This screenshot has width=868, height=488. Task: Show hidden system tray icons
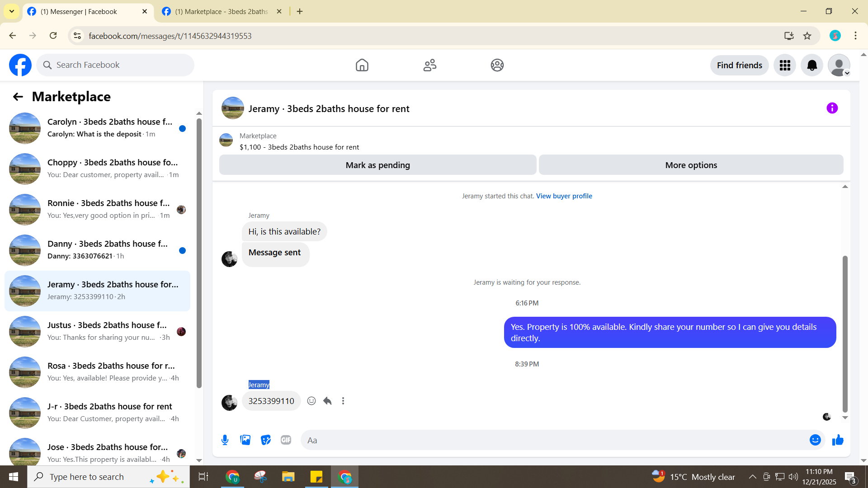(752, 477)
